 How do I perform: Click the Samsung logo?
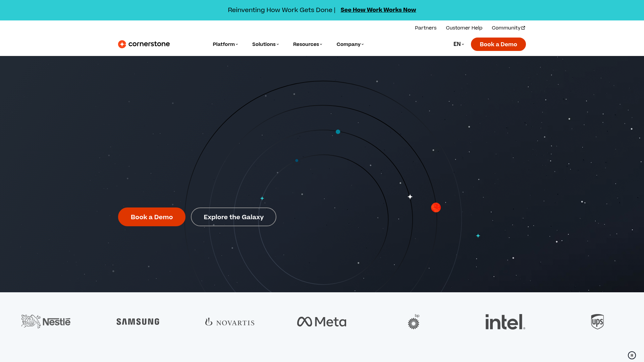[x=138, y=321]
